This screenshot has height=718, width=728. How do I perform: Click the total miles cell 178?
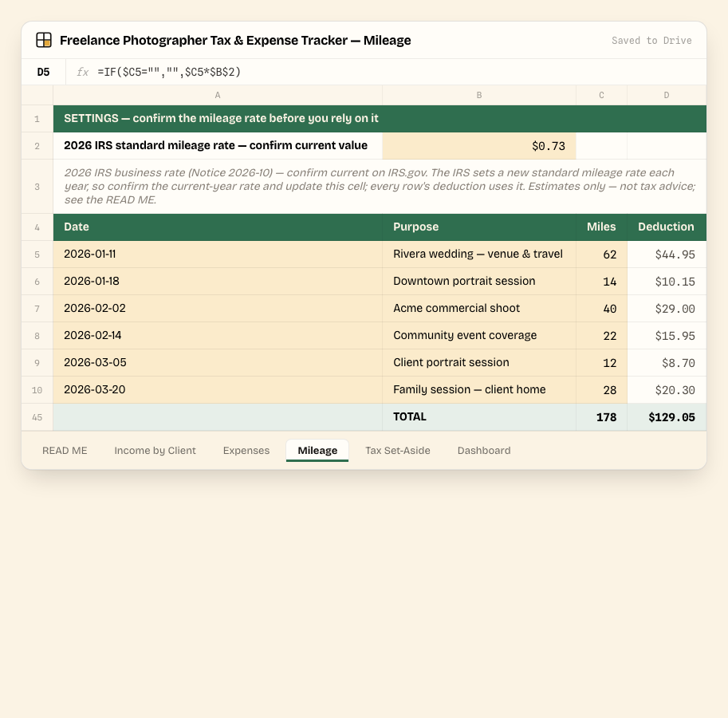(602, 417)
